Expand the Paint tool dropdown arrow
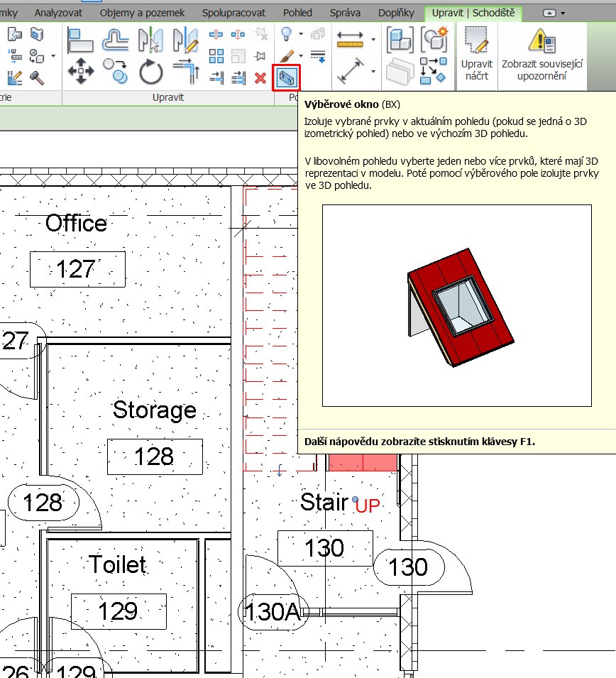 tap(301, 56)
